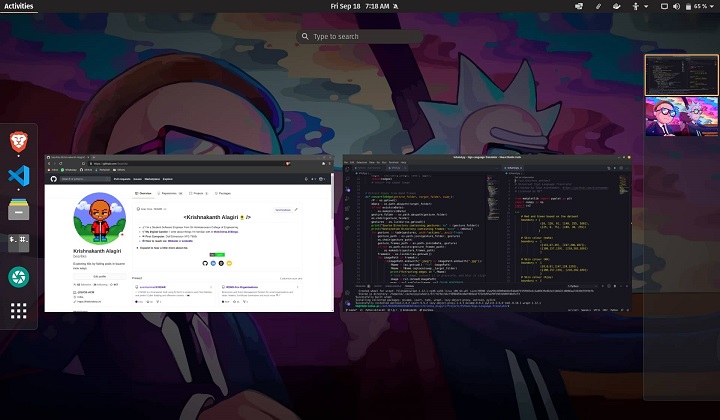
Task: Open the Help menu in VS Code
Action: (x=404, y=162)
